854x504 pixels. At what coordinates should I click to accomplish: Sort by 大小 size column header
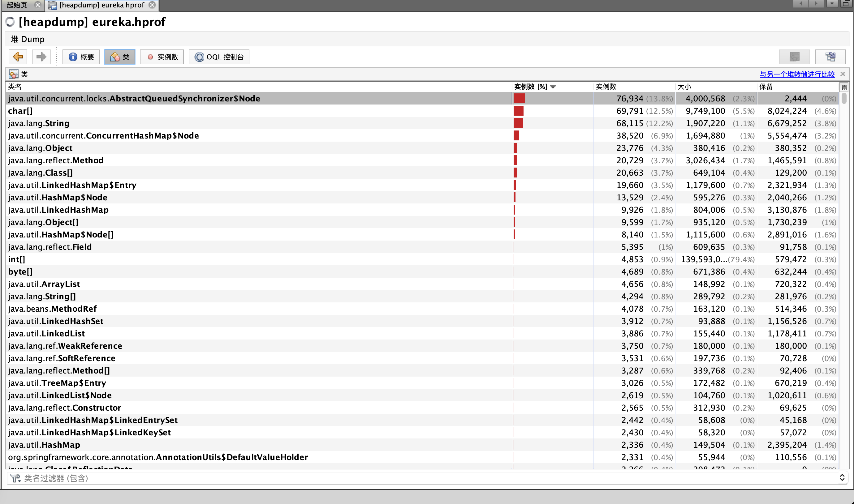[716, 87]
